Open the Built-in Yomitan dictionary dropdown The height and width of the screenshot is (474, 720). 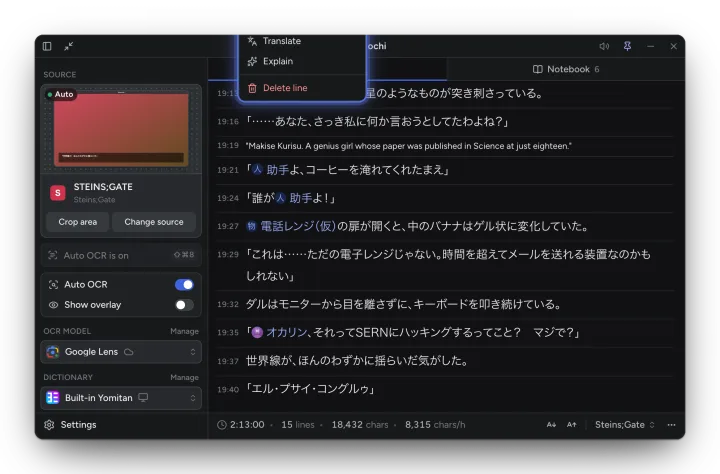[121, 398]
